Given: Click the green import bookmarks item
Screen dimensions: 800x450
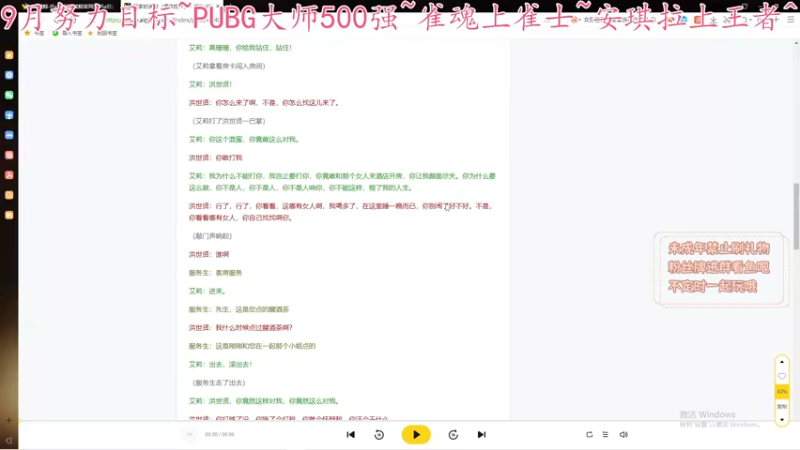Looking at the screenshot, I should [x=67, y=33].
